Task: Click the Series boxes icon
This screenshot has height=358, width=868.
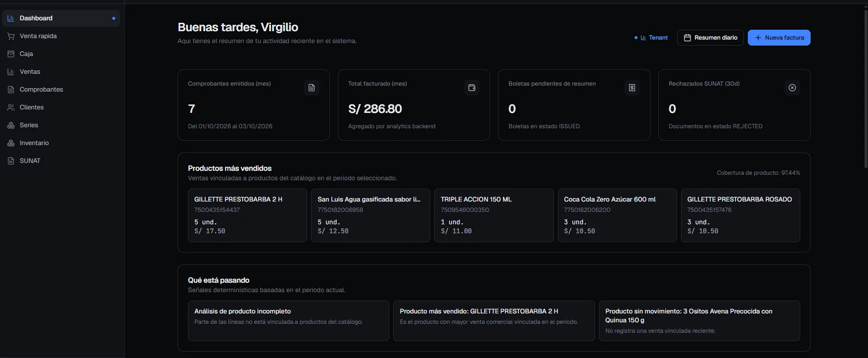Action: point(11,125)
